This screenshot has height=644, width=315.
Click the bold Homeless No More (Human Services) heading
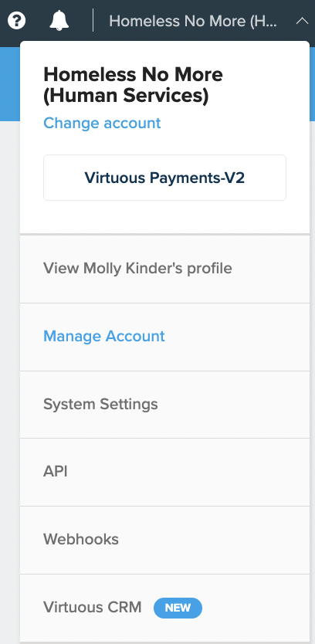pyautogui.click(x=133, y=85)
